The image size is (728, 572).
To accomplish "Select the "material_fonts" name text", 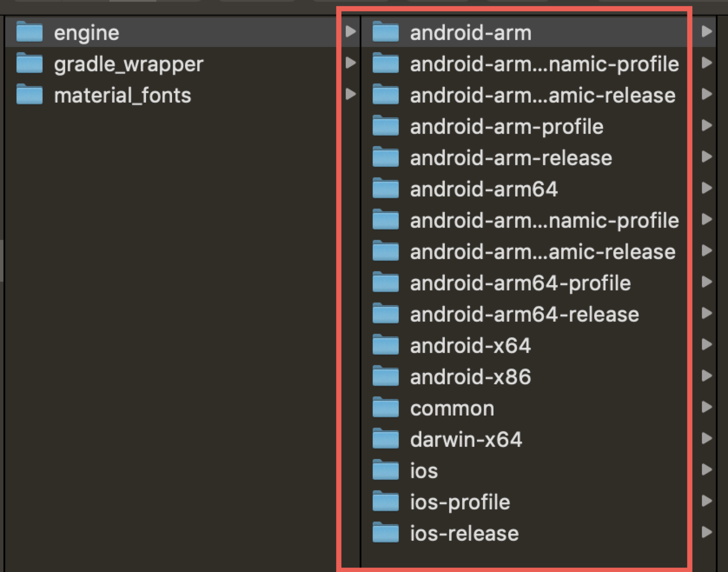I will (x=122, y=95).
